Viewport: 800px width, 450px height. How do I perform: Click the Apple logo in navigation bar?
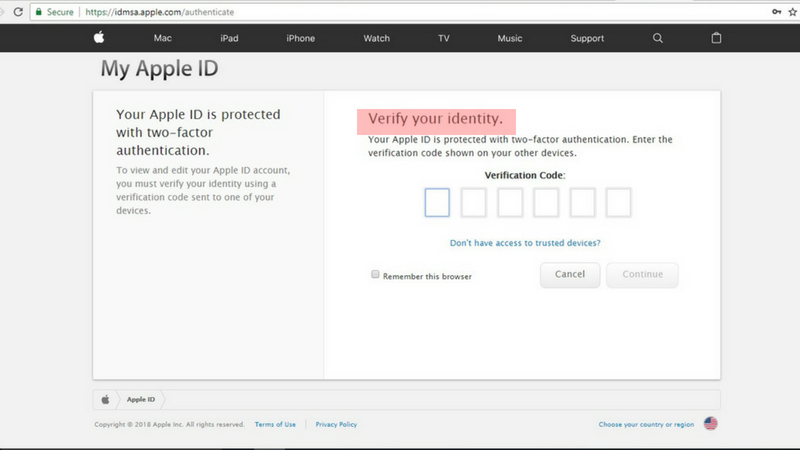point(99,37)
